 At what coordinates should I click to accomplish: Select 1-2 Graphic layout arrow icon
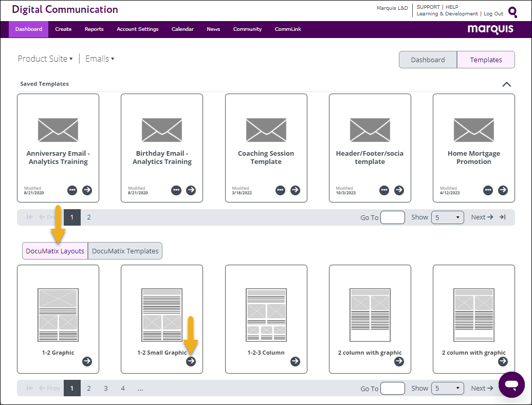coord(87,362)
